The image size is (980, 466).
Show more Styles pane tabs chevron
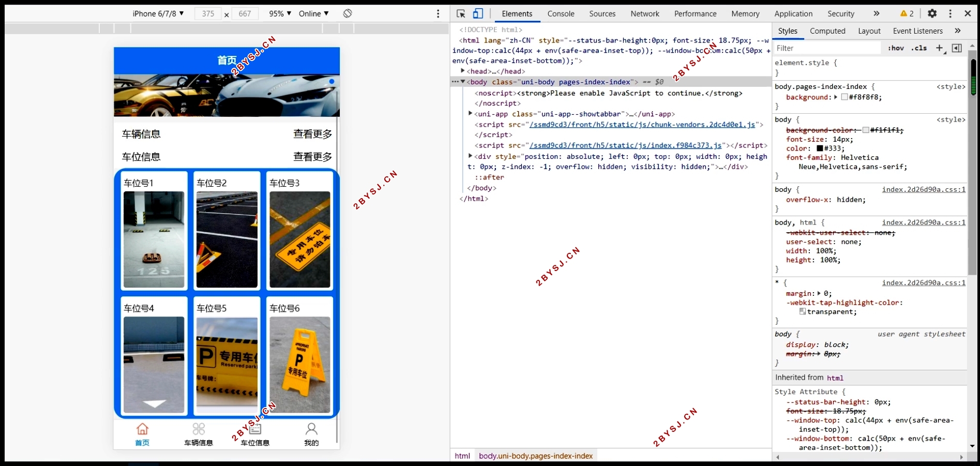pyautogui.click(x=958, y=31)
